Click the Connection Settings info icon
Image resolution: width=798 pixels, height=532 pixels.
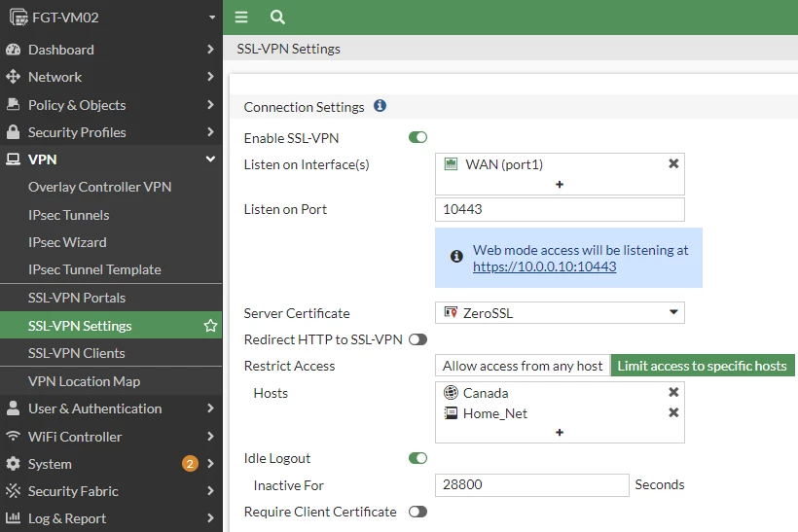pos(381,106)
